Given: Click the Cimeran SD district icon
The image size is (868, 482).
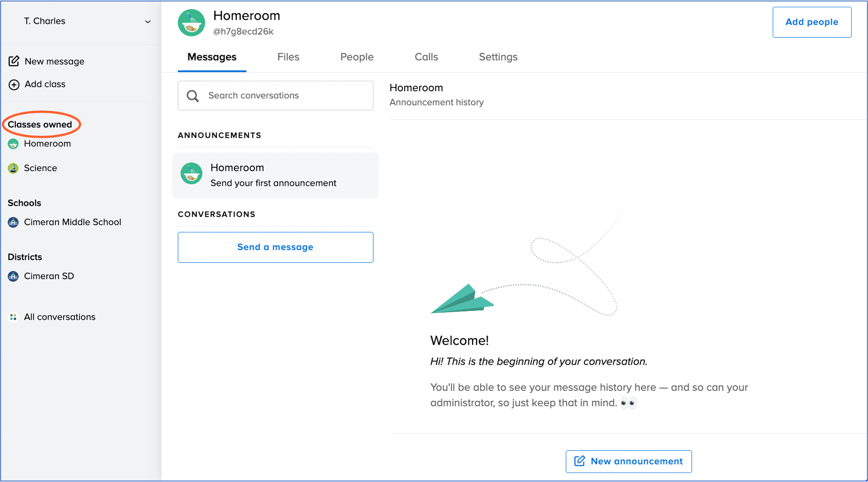Looking at the screenshot, I should [13, 276].
